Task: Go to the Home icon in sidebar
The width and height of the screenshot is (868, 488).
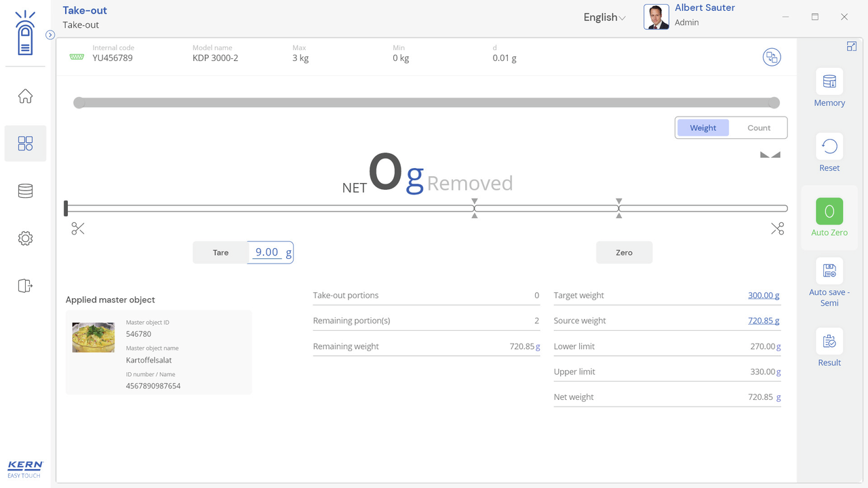Action: pyautogui.click(x=25, y=96)
